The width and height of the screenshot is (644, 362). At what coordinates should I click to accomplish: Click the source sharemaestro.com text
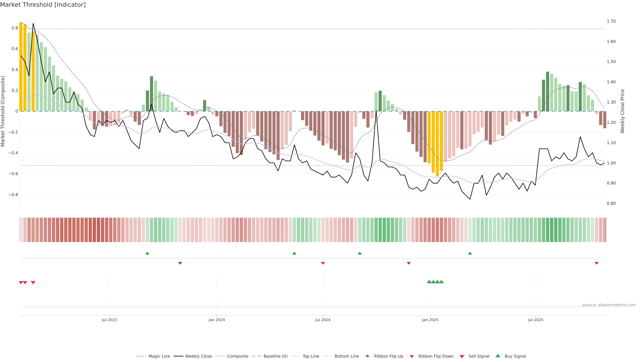(x=609, y=305)
